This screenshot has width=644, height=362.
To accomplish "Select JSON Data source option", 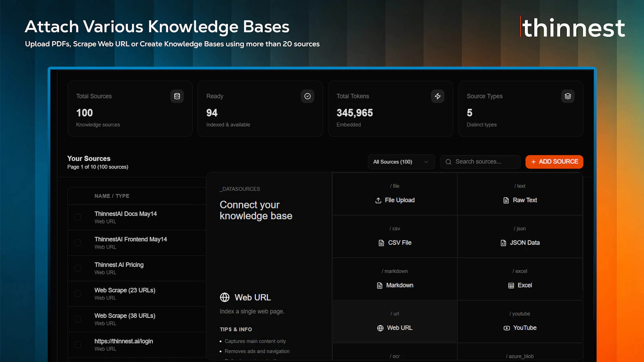I will [520, 237].
